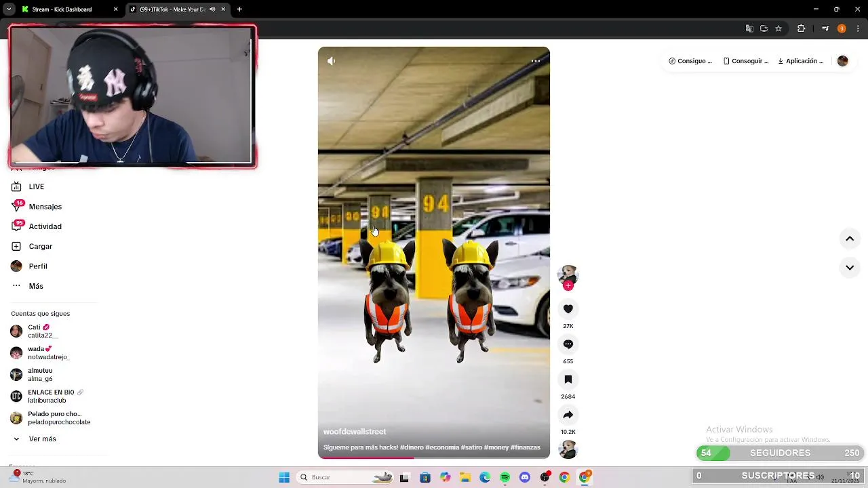Open followed account wada notwadatrejo_
The width and height of the screenshot is (868, 488).
tap(39, 352)
